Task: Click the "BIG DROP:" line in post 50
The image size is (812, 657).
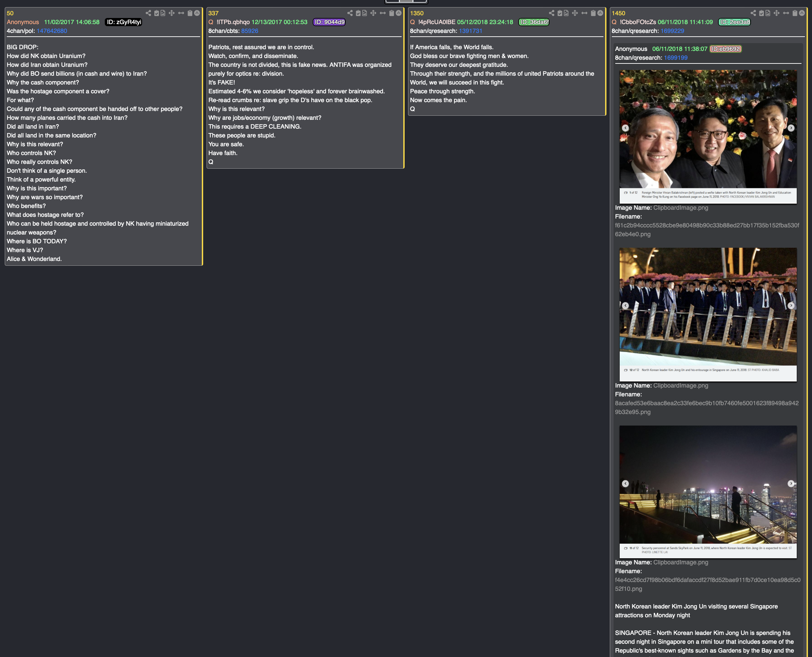Action: click(22, 47)
